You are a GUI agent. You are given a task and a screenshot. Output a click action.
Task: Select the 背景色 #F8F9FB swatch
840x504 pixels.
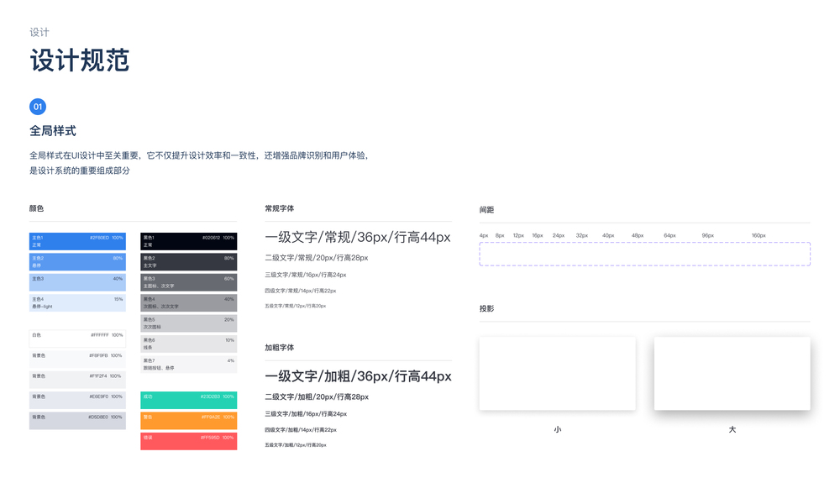[x=77, y=359]
